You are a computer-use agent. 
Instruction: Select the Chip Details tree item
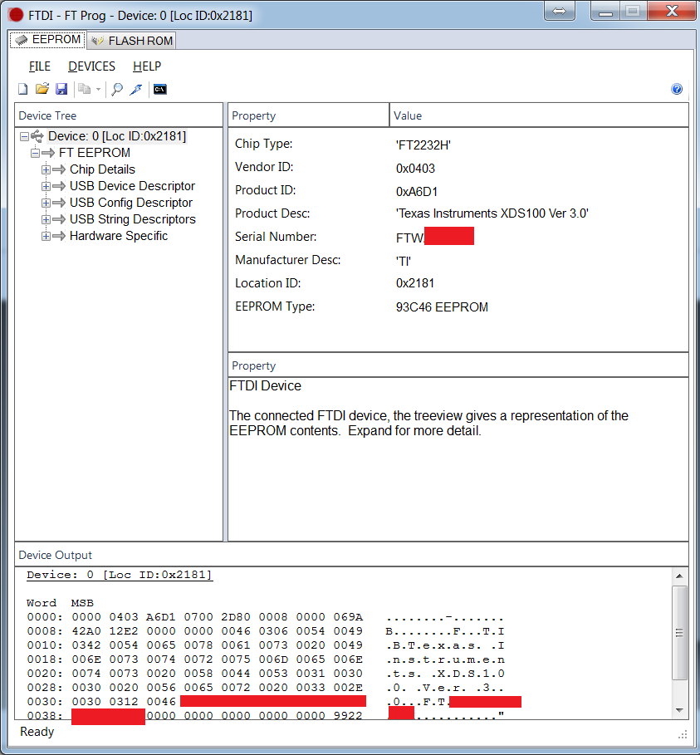click(x=102, y=169)
